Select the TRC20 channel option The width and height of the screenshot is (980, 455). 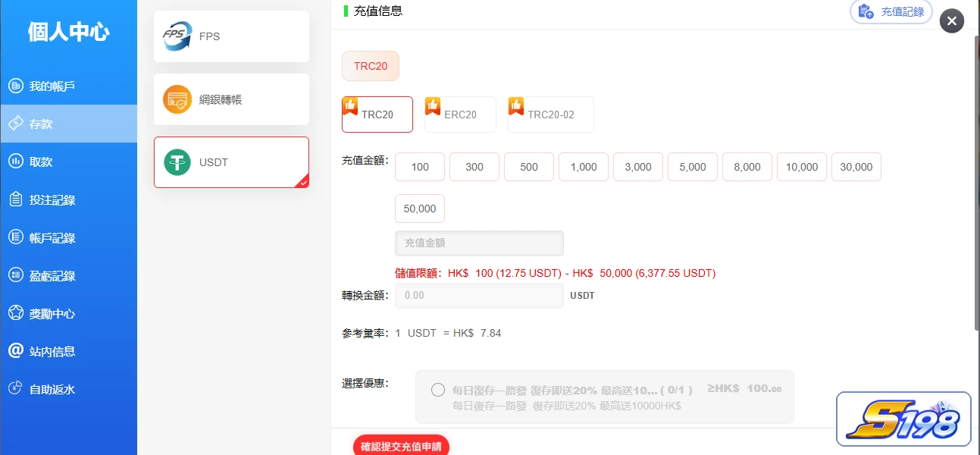click(x=377, y=115)
